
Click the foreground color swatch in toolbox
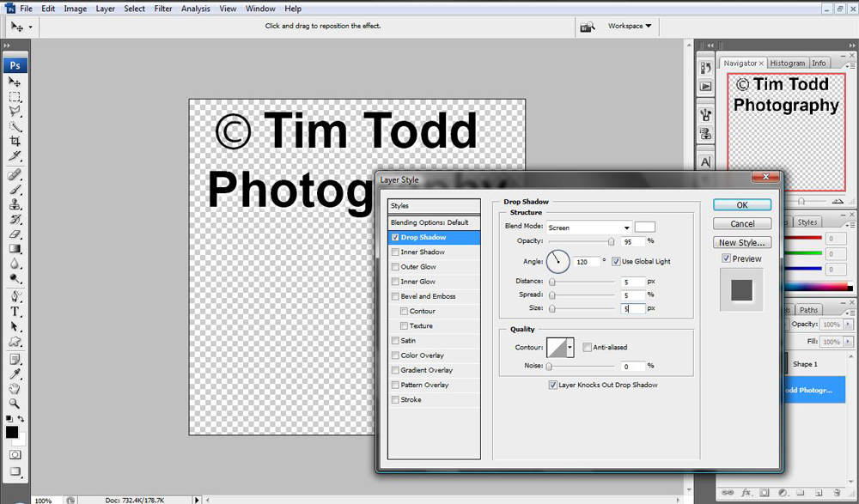click(x=11, y=432)
